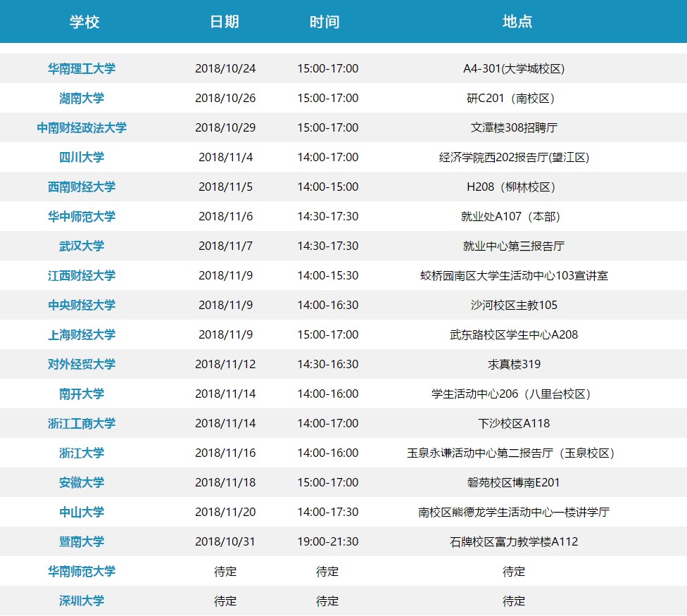This screenshot has height=616, width=687.
Task: Click the 浙江大学 school link
Action: tap(82, 453)
